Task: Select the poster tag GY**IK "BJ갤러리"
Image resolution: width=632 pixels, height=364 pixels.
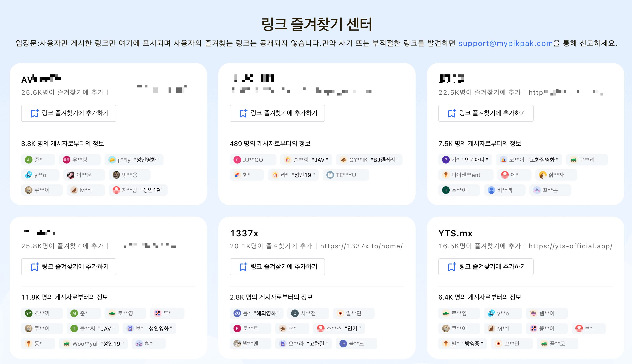Action: 369,160
